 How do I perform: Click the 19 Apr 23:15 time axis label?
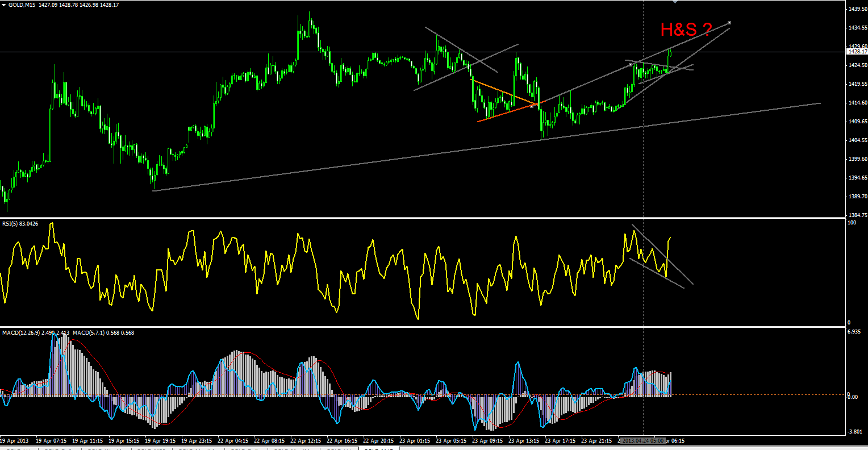[197, 441]
